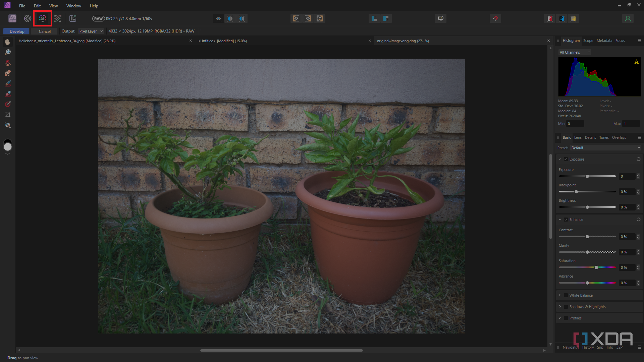This screenshot has height=362, width=644.
Task: Open Histogram panel hamburger menu
Action: pyautogui.click(x=639, y=41)
